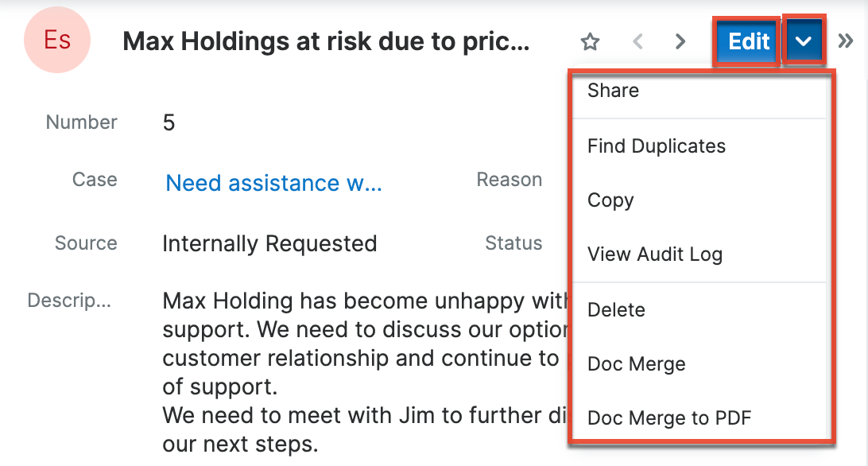Click the Edit button
Screen dimensions: 868x466
pyautogui.click(x=747, y=41)
